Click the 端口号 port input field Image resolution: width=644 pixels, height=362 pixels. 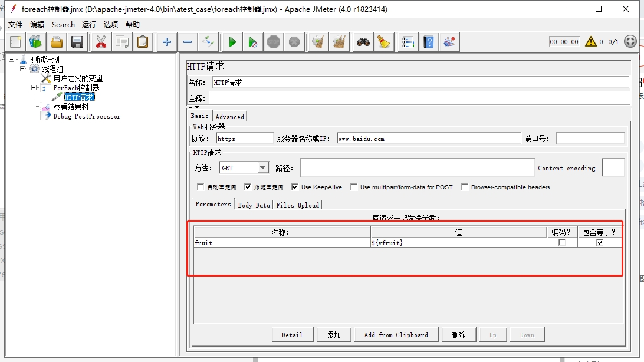tap(590, 139)
